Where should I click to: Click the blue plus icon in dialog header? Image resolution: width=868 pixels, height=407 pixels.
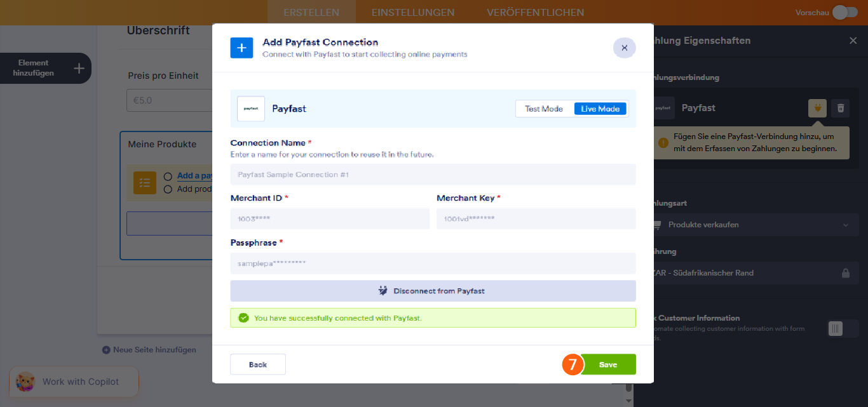241,48
